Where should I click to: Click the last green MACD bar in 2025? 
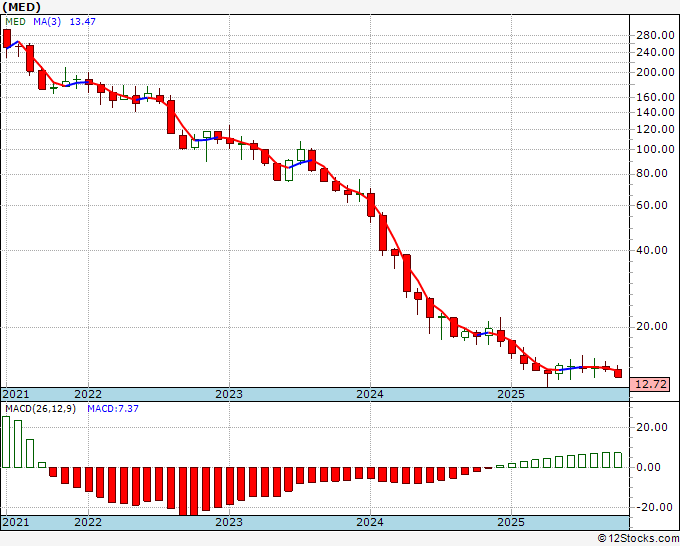(618, 460)
